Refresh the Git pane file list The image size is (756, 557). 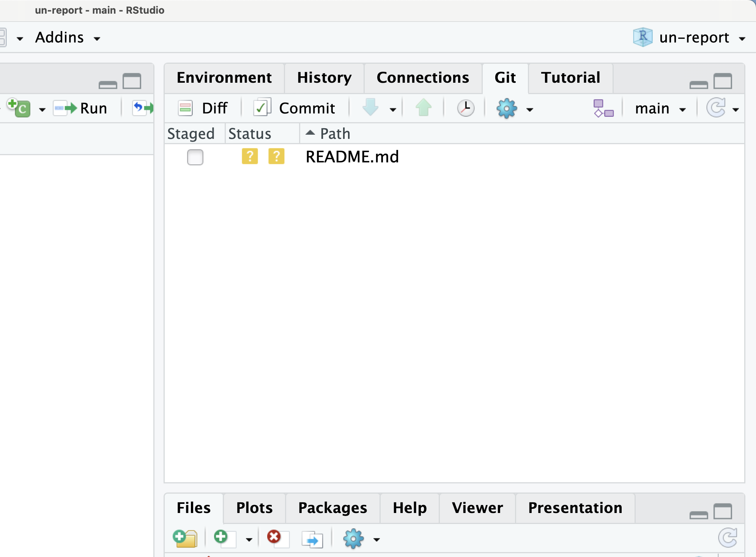[x=717, y=108]
